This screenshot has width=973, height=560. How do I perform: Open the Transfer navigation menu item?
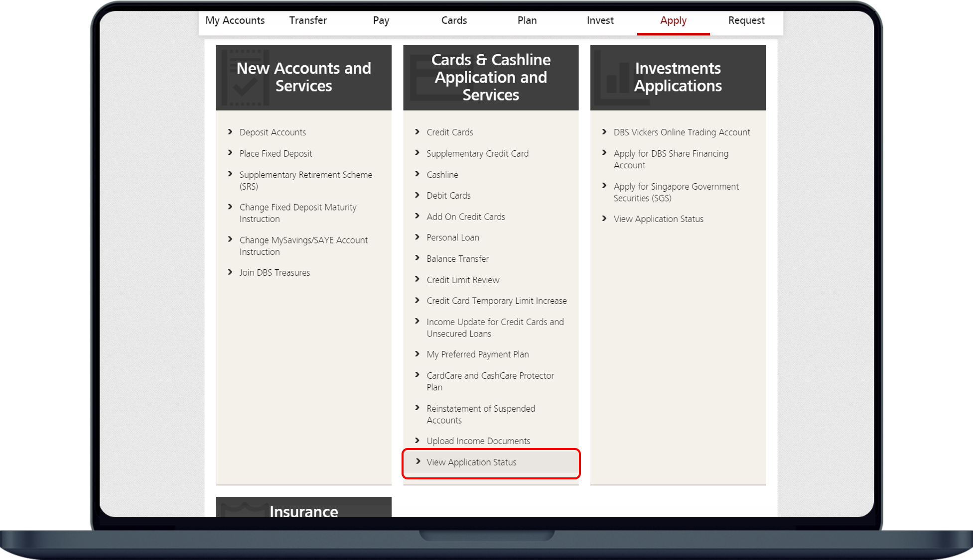point(307,21)
